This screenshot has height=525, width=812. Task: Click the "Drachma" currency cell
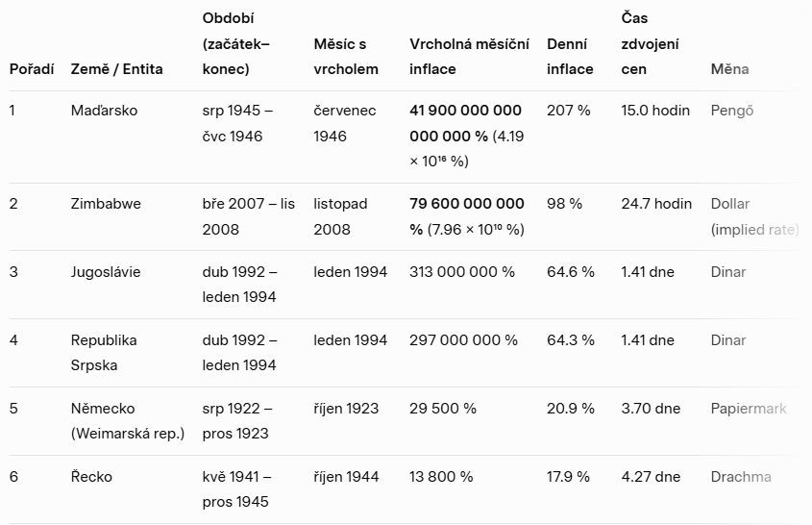[x=741, y=477]
